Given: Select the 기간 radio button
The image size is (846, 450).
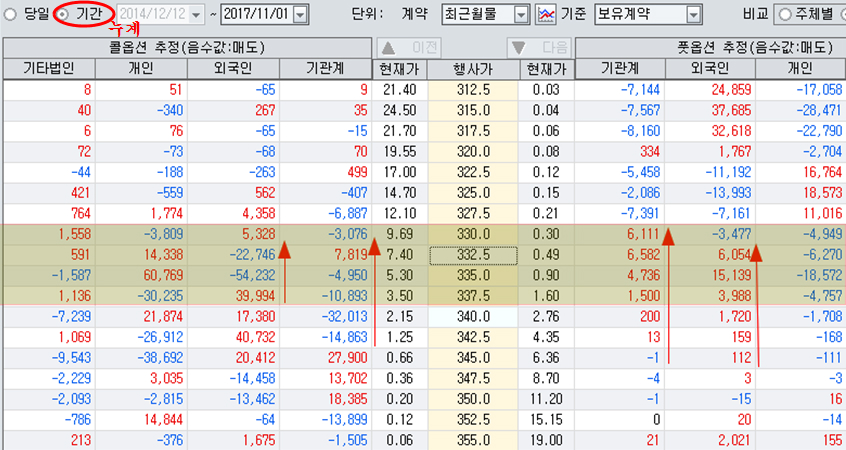Looking at the screenshot, I should point(63,14).
